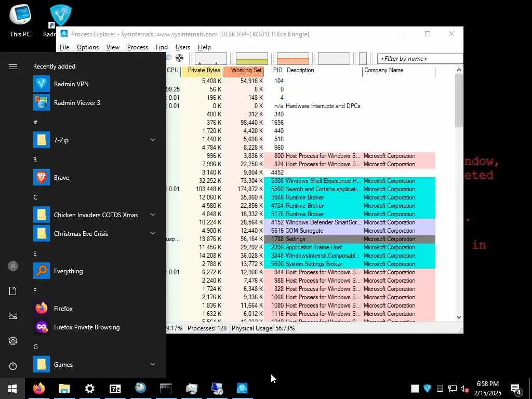The image size is (532, 399).
Task: Click the Windows Start button
Action: 12,389
